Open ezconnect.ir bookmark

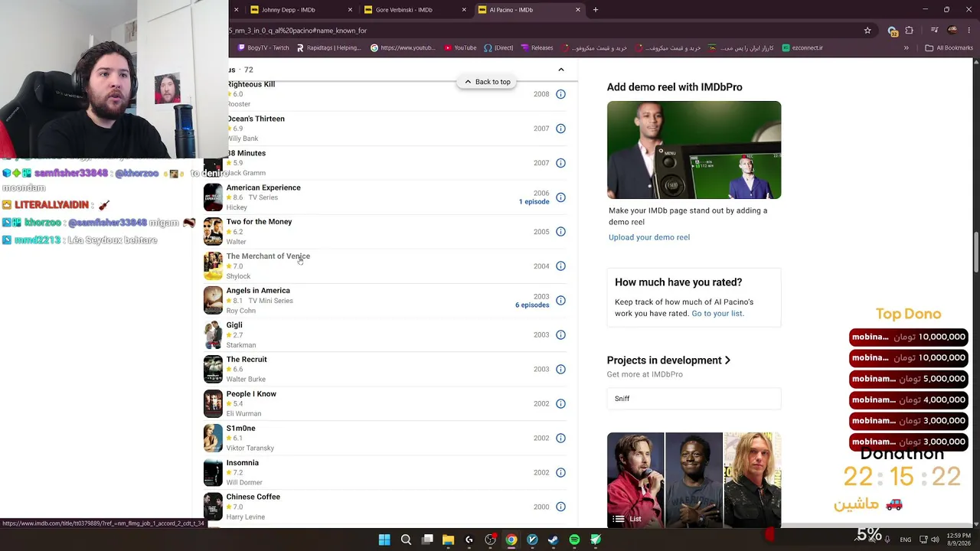coord(802,47)
